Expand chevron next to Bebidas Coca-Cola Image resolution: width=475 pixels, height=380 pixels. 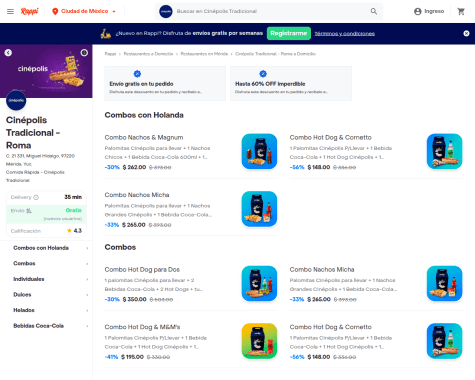[x=87, y=326]
